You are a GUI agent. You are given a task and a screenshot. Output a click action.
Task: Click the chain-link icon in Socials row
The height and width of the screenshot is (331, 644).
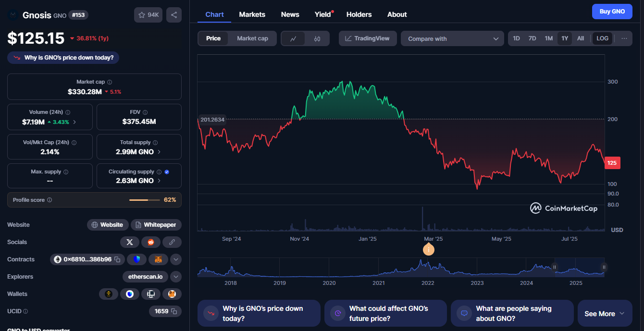pyautogui.click(x=172, y=242)
